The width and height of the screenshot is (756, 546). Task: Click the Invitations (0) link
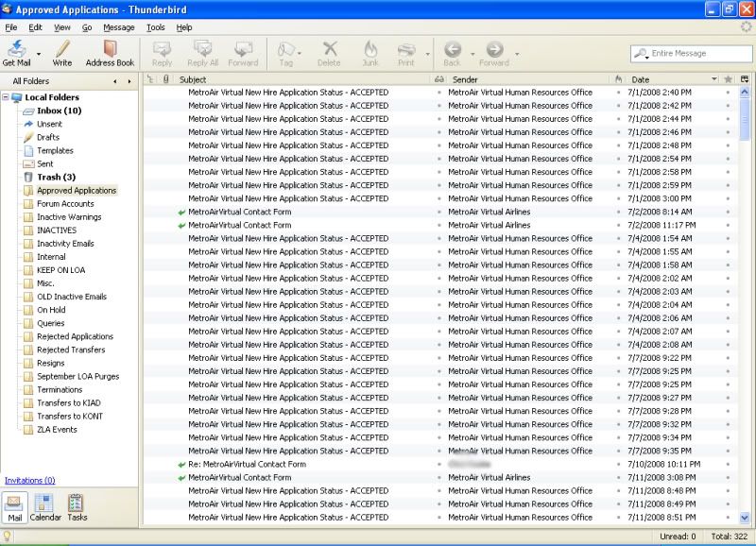(x=29, y=480)
